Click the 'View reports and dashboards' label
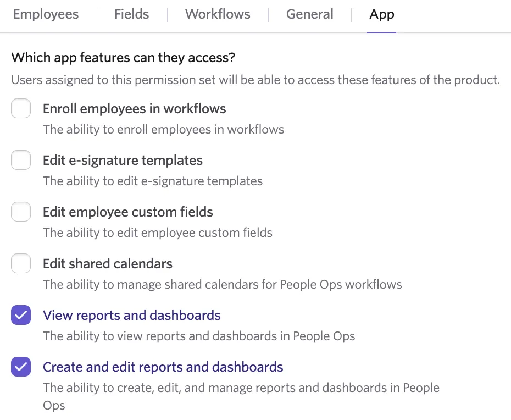The image size is (511, 420). click(x=132, y=316)
